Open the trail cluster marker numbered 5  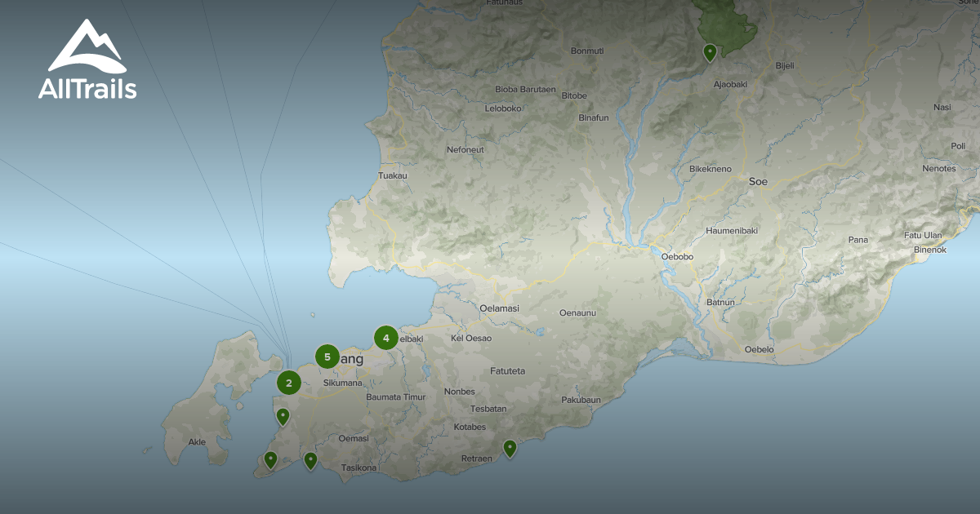click(x=327, y=357)
